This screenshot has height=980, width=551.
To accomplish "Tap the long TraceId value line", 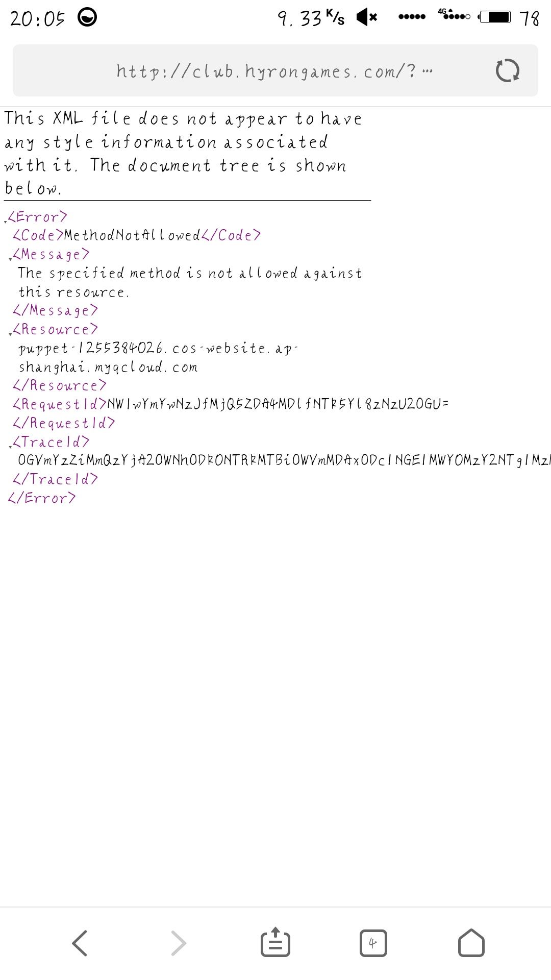I will click(284, 460).
